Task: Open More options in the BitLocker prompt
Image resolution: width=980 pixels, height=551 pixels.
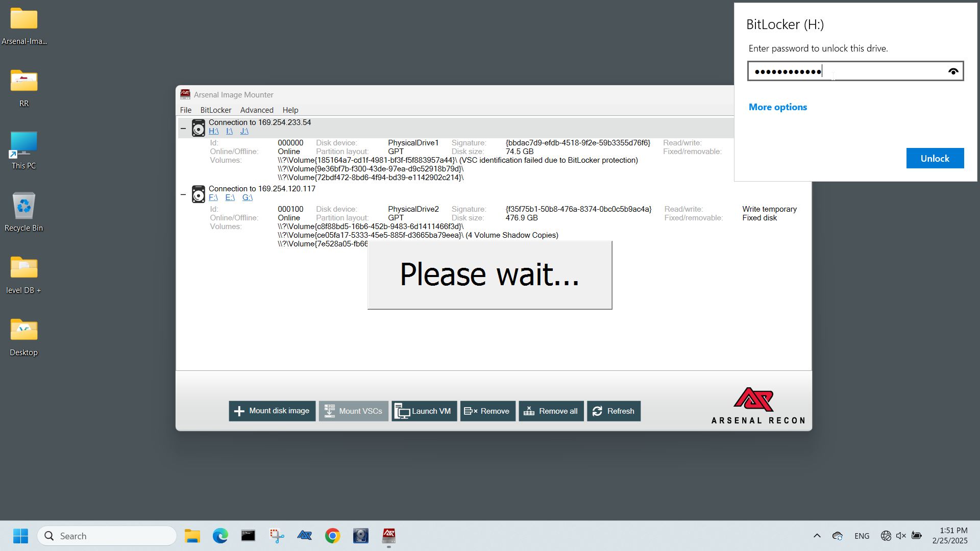Action: click(x=777, y=107)
